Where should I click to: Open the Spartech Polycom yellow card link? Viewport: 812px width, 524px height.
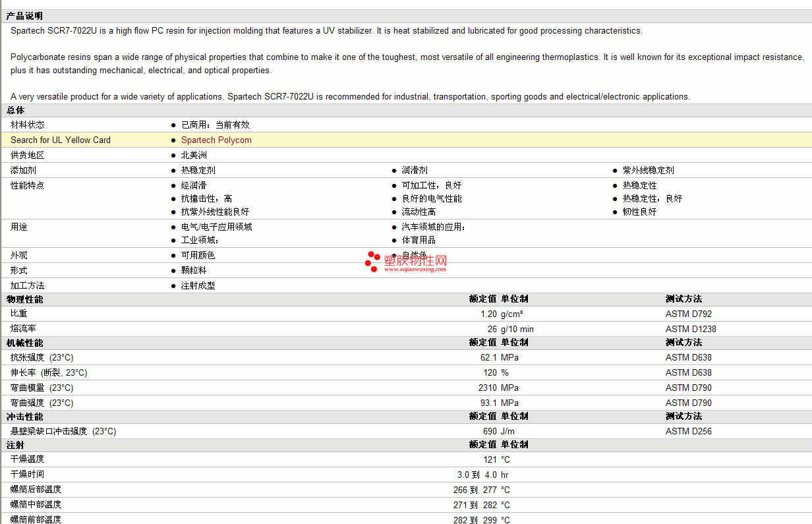(x=216, y=140)
